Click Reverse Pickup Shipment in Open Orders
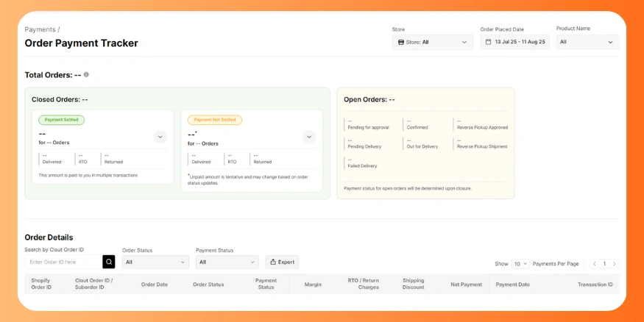Screen dimensions: 644x322 (x=482, y=146)
